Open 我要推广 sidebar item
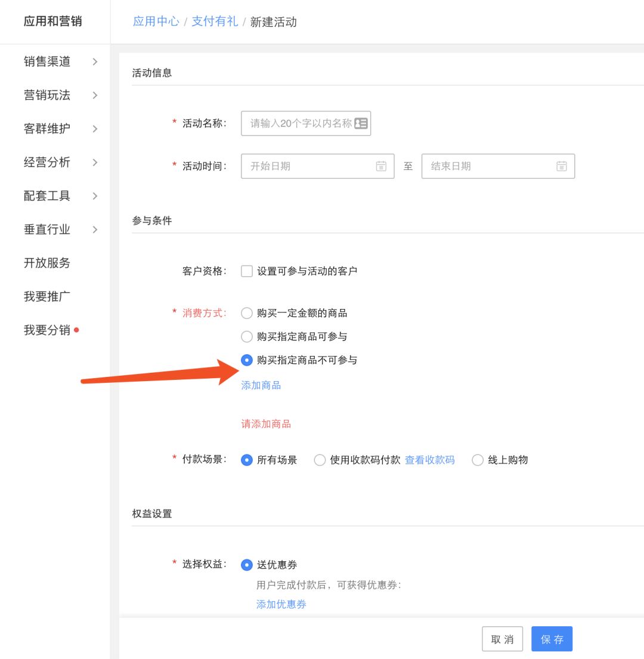 click(47, 296)
